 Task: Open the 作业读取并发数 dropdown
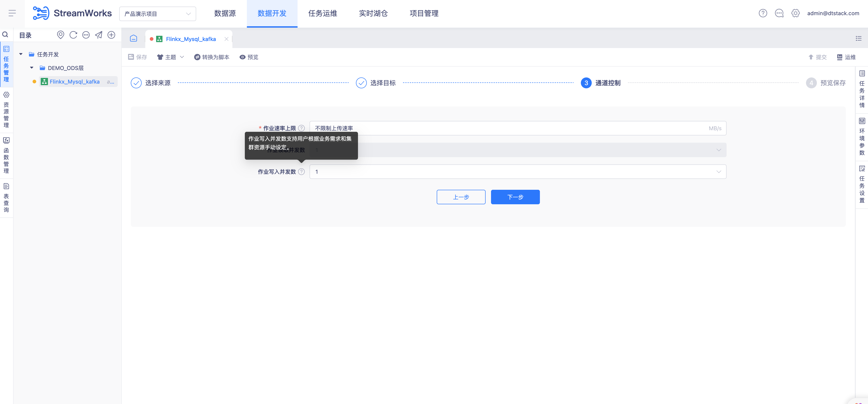coord(517,150)
